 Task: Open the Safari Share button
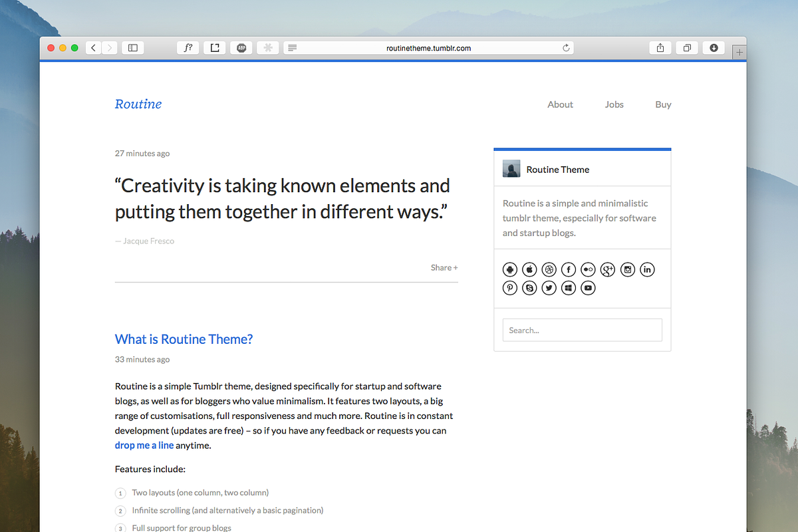coord(660,48)
